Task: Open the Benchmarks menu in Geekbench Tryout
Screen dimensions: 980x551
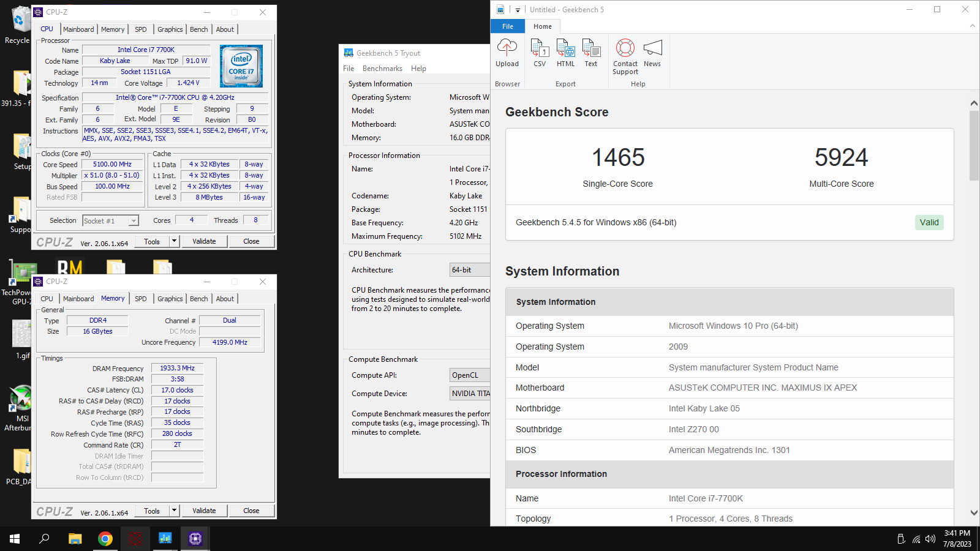Action: click(x=382, y=69)
